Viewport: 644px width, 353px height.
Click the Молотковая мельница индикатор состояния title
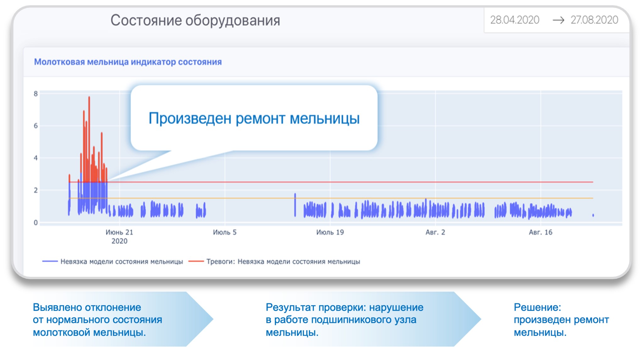pos(128,62)
